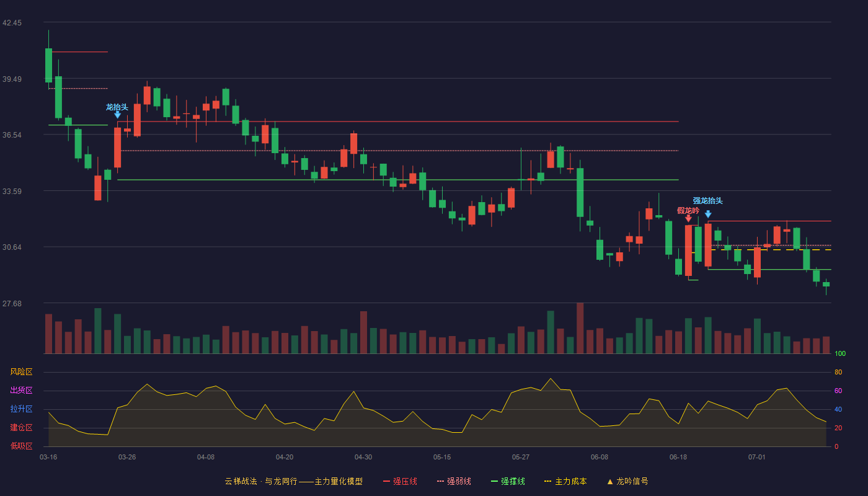
Task: Click the 假龙吟 red arrow marker
Action: [x=688, y=218]
